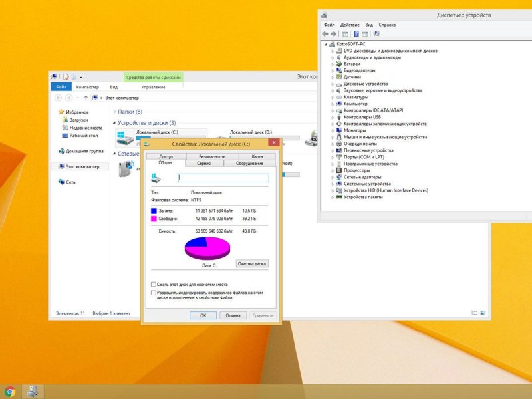Click the Видеоадаптеры display adapter icon
The image size is (532, 399).
pos(338,70)
